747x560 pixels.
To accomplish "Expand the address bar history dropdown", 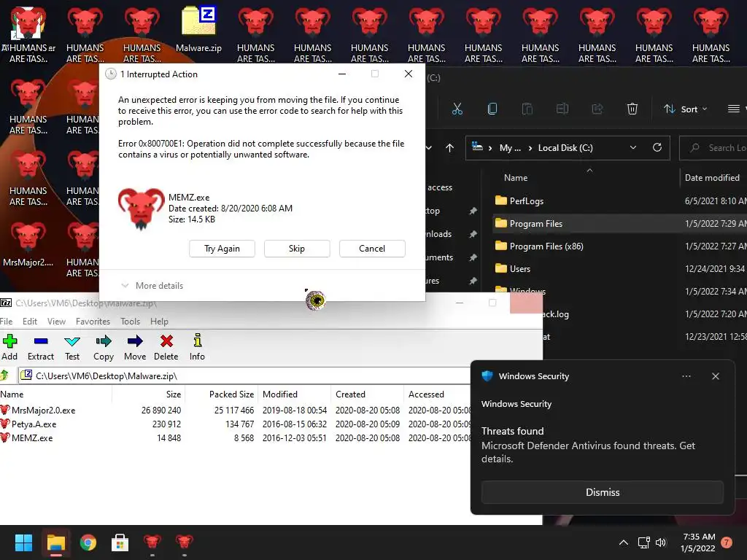I will click(633, 147).
